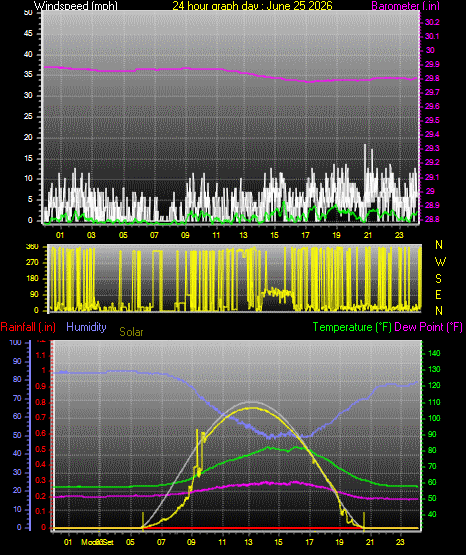
Task: Click the 24 hour graph day title
Action: click(x=252, y=5)
